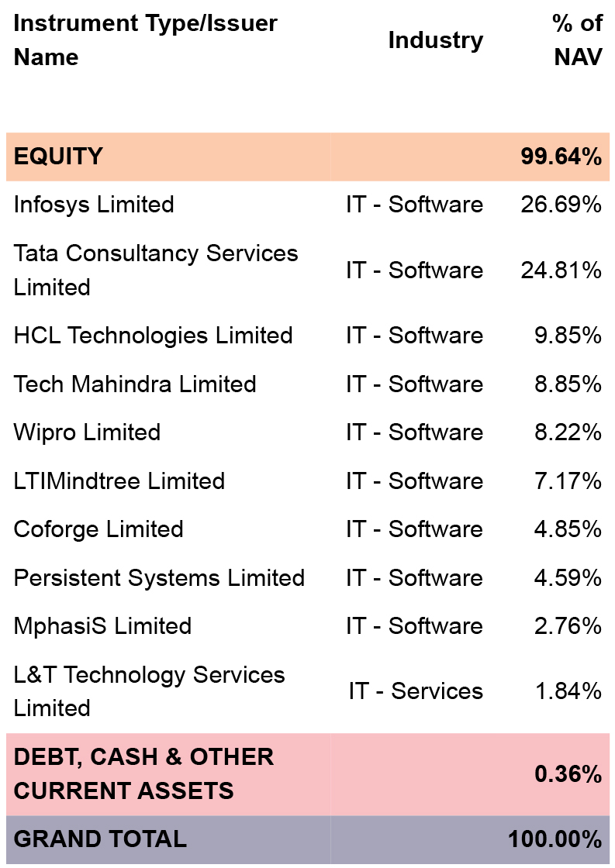Click the Persistent Systems Limited name
The image size is (615, 868).
pyautogui.click(x=159, y=578)
